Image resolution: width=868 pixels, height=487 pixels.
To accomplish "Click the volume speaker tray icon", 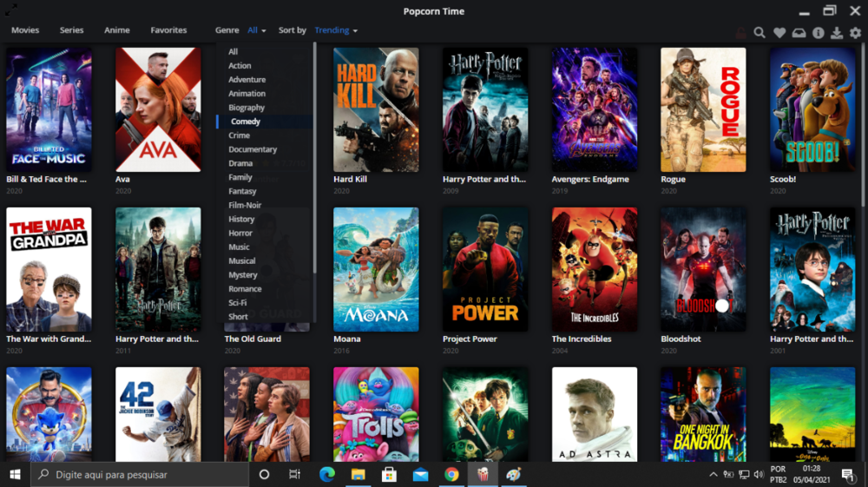I will [759, 474].
